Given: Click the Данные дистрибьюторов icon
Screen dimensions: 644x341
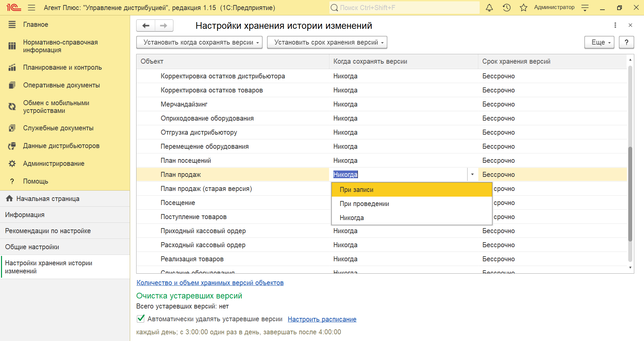Looking at the screenshot, I should [x=12, y=146].
